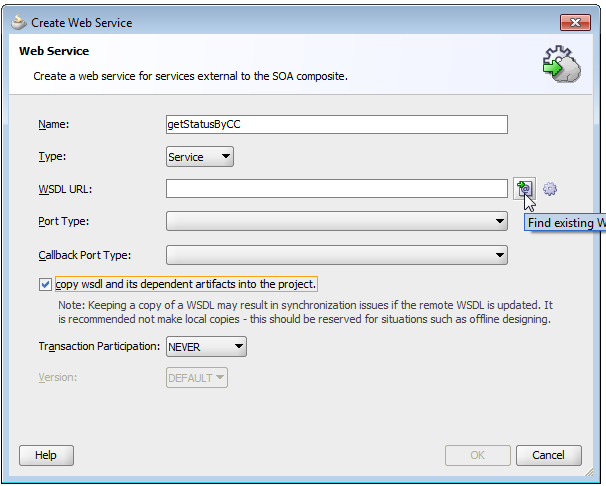Open the Type dropdown showing Service

(200, 157)
